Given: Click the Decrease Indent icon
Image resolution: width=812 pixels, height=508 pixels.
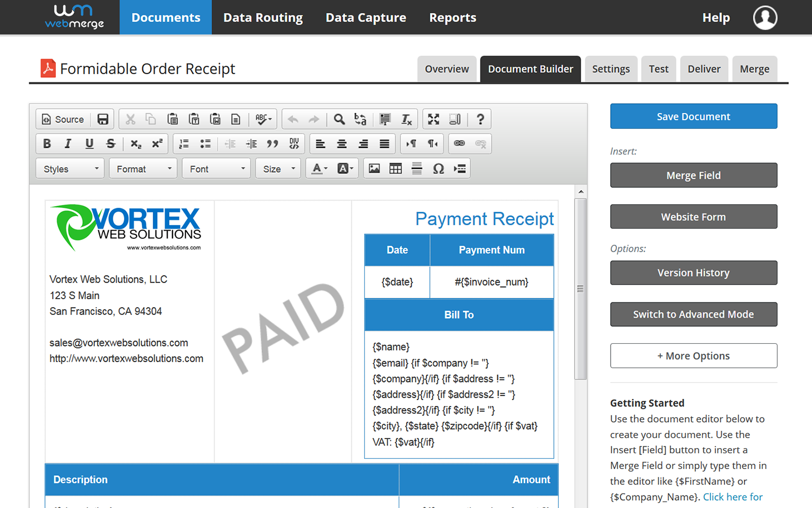Looking at the screenshot, I should coord(230,144).
